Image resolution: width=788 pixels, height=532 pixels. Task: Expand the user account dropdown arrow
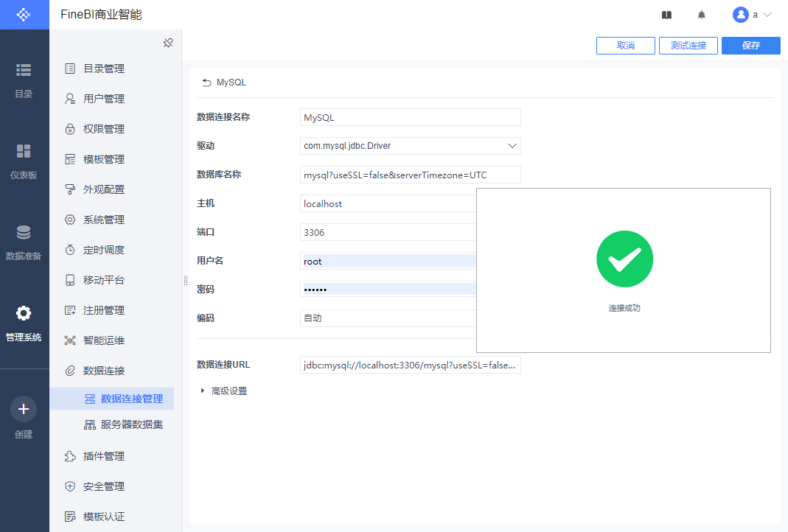[x=767, y=15]
